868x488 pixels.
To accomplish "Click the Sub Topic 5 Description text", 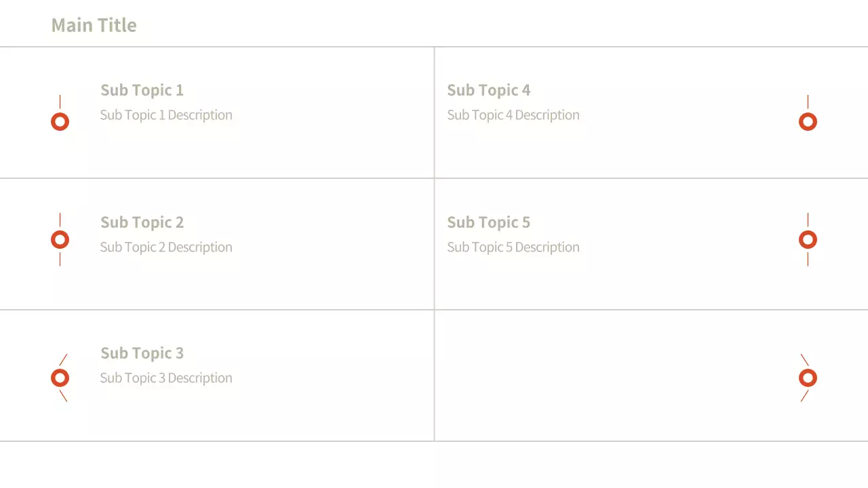I will point(513,247).
